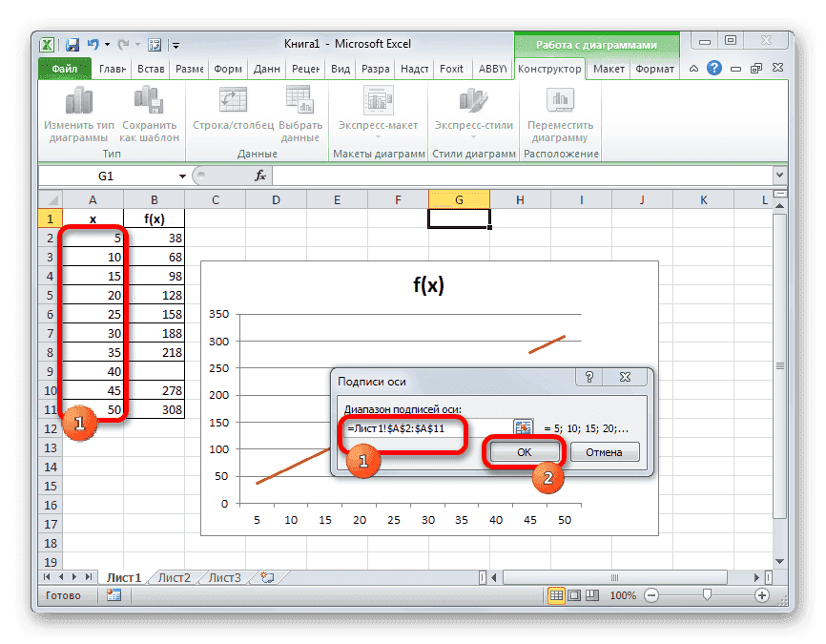
Task: Switch to the Макет ribbon tab
Action: 608,69
